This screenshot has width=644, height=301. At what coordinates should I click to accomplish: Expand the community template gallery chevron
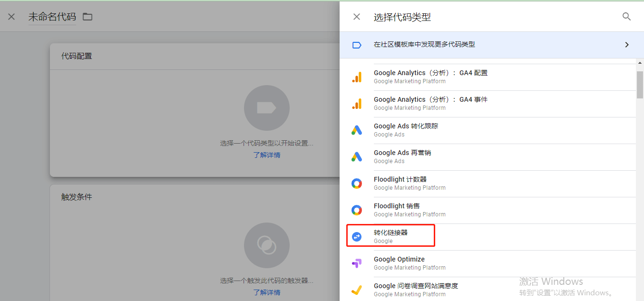626,45
